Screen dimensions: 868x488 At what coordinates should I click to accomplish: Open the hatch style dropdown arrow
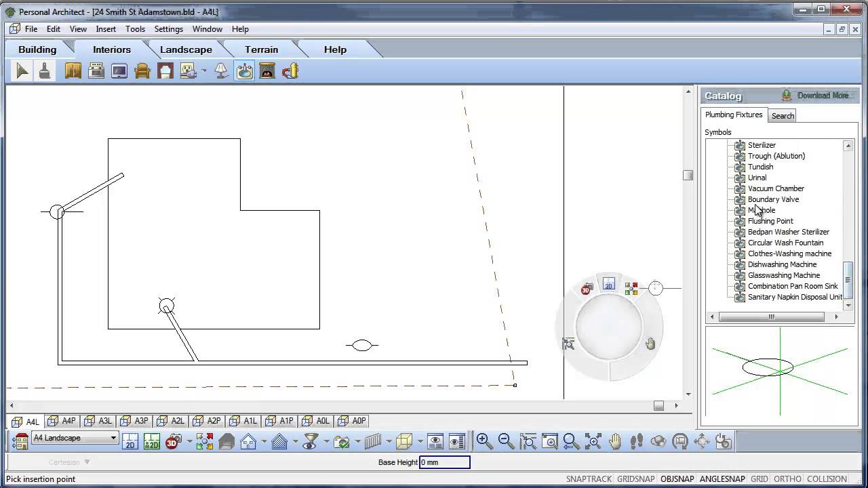pyautogui.click(x=294, y=441)
